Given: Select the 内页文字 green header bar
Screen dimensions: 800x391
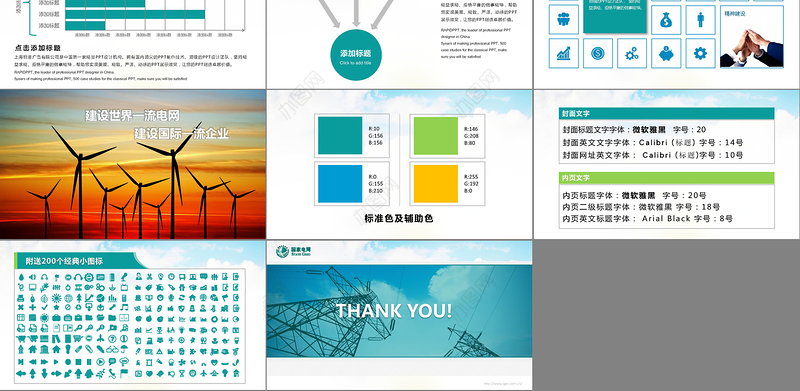Looking at the screenshot, I should pyautogui.click(x=666, y=178).
